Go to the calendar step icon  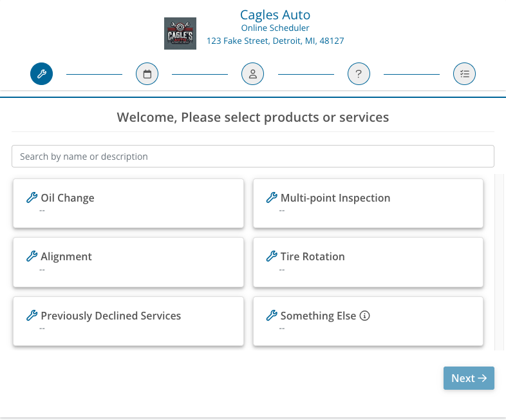click(x=147, y=74)
